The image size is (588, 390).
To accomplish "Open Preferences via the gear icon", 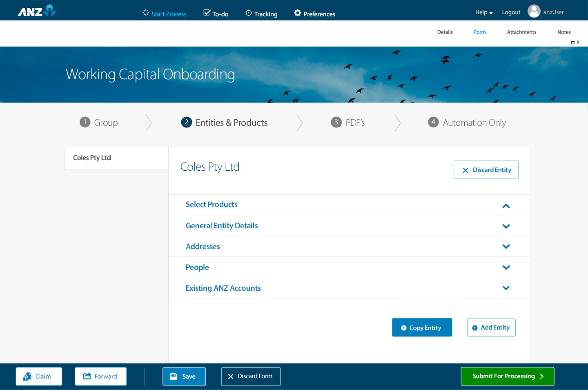I will (298, 13).
